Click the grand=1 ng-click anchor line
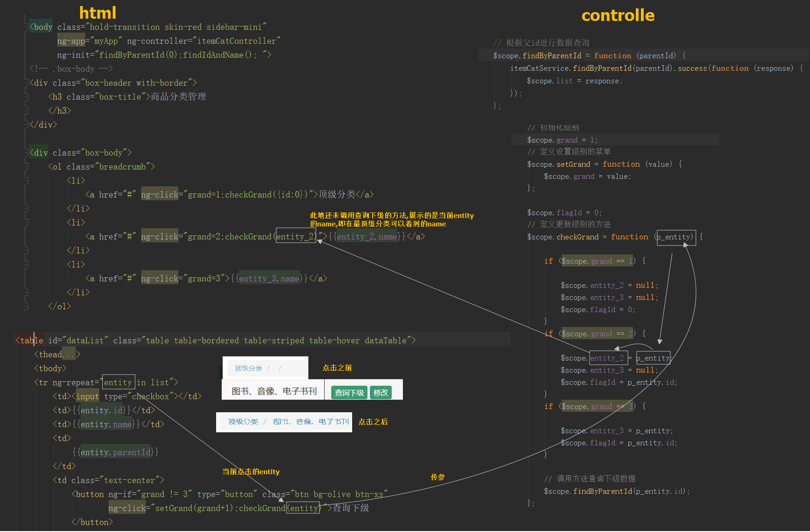This screenshot has width=810, height=532. pyautogui.click(x=230, y=195)
